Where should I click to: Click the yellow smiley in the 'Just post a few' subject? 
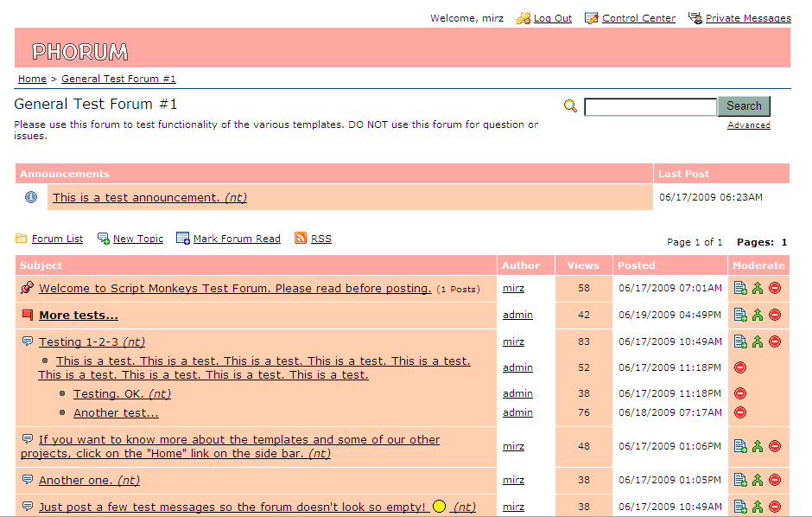(x=439, y=506)
